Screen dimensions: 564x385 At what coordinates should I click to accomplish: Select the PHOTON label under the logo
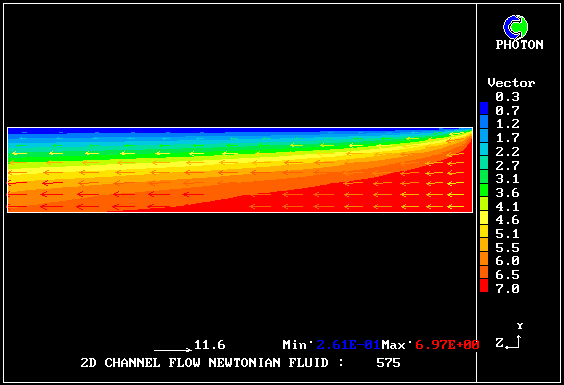(519, 45)
